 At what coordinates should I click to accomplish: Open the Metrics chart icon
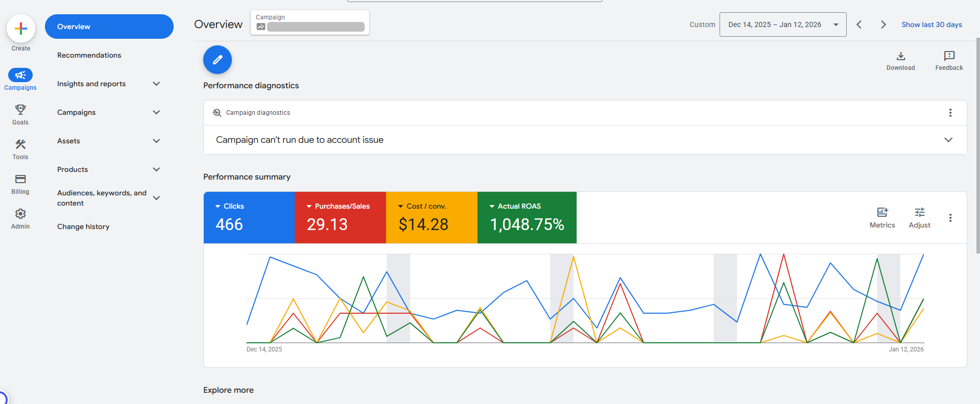click(x=882, y=212)
